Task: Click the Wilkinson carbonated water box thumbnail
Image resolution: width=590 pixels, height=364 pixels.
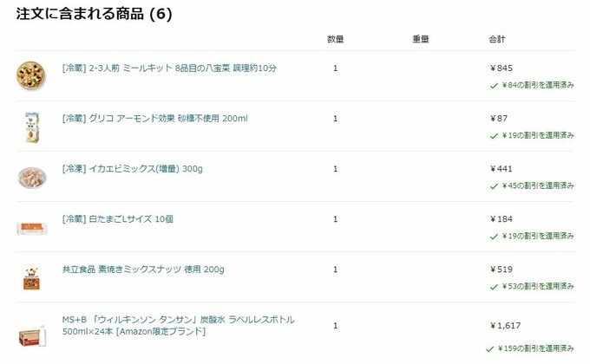Action: [x=29, y=334]
